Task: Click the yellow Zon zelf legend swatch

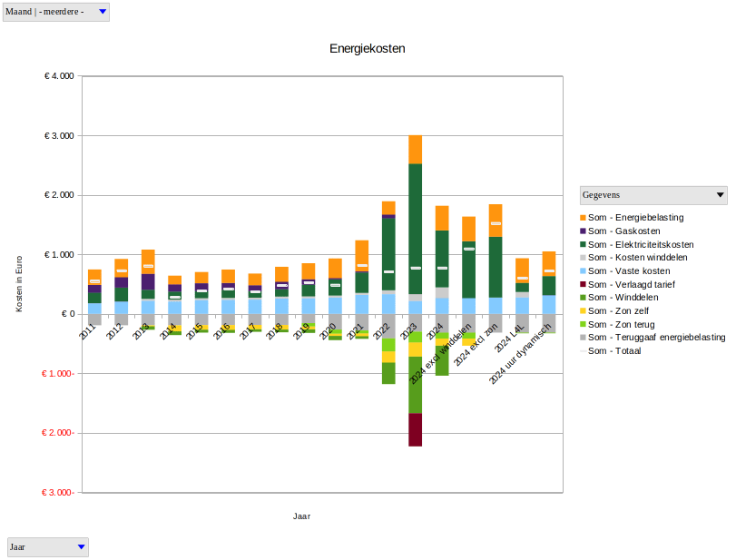Action: pyautogui.click(x=583, y=311)
